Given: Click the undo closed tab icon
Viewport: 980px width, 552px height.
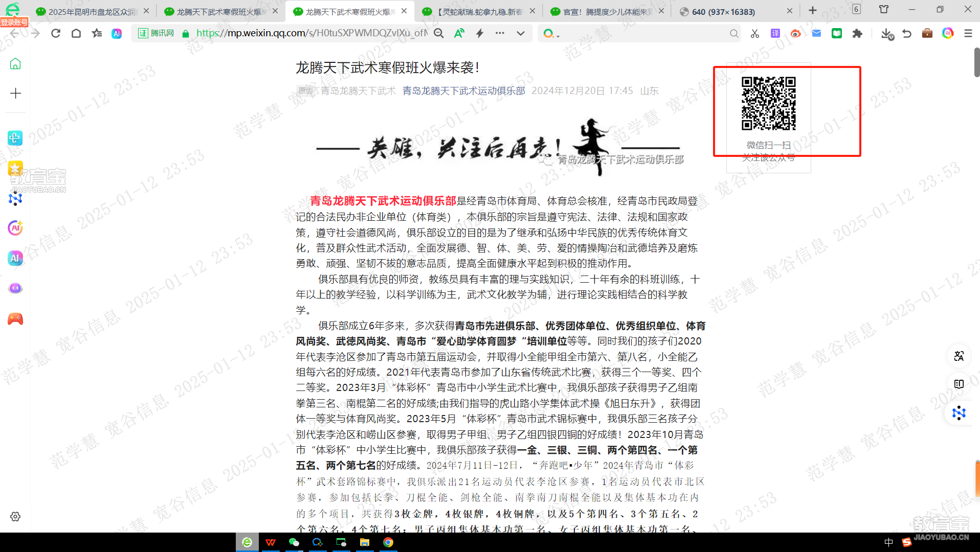Looking at the screenshot, I should click(907, 33).
